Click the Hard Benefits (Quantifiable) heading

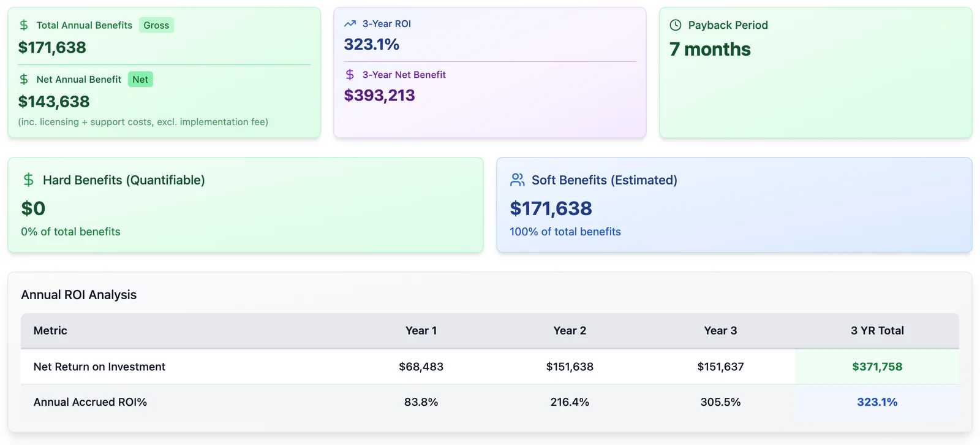124,180
